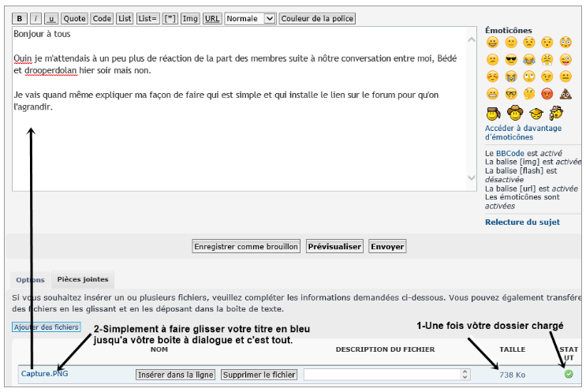Open the Capture.PNG file link

coord(44,374)
